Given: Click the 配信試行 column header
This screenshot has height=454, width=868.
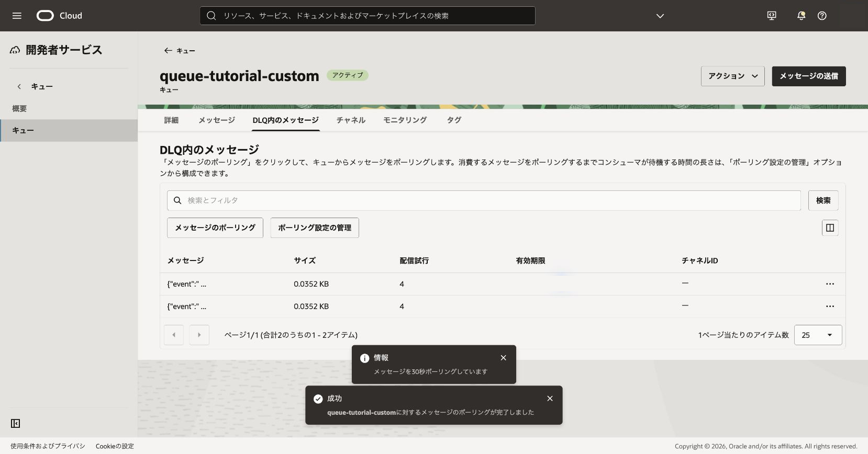Looking at the screenshot, I should pyautogui.click(x=414, y=260).
